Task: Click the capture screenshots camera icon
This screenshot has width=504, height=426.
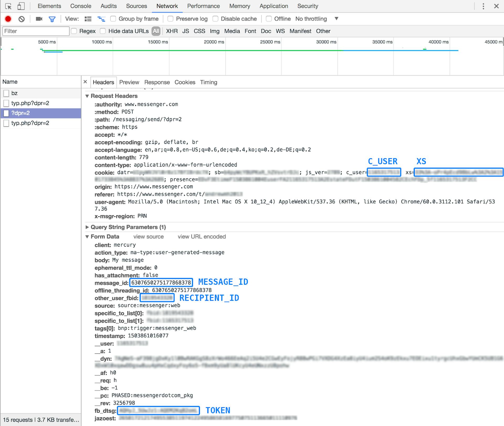Action: [39, 19]
